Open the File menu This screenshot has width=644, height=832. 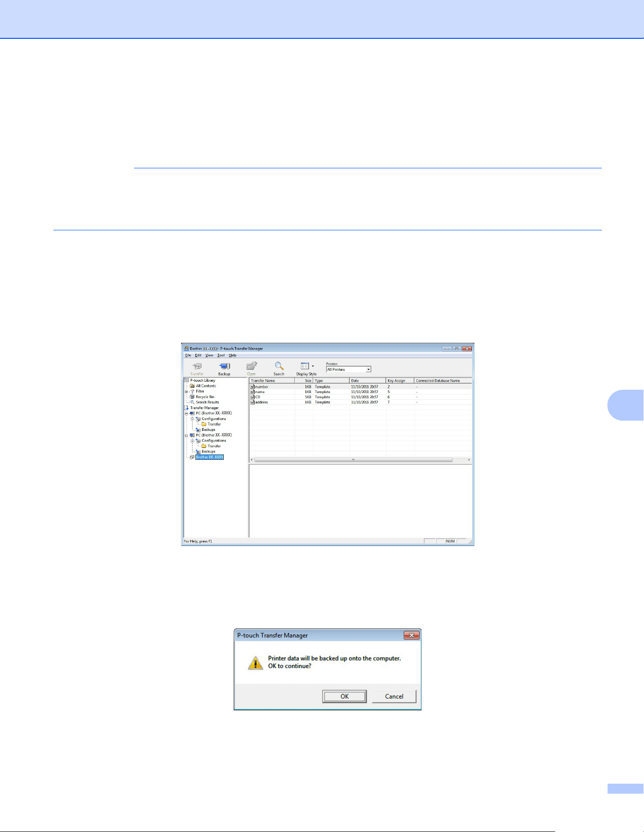pos(188,355)
